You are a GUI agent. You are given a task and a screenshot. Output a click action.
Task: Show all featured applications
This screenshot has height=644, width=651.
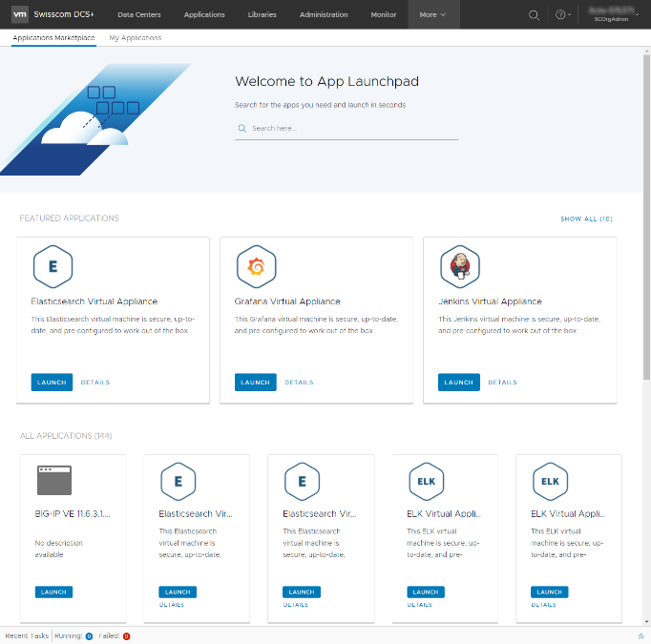point(586,218)
